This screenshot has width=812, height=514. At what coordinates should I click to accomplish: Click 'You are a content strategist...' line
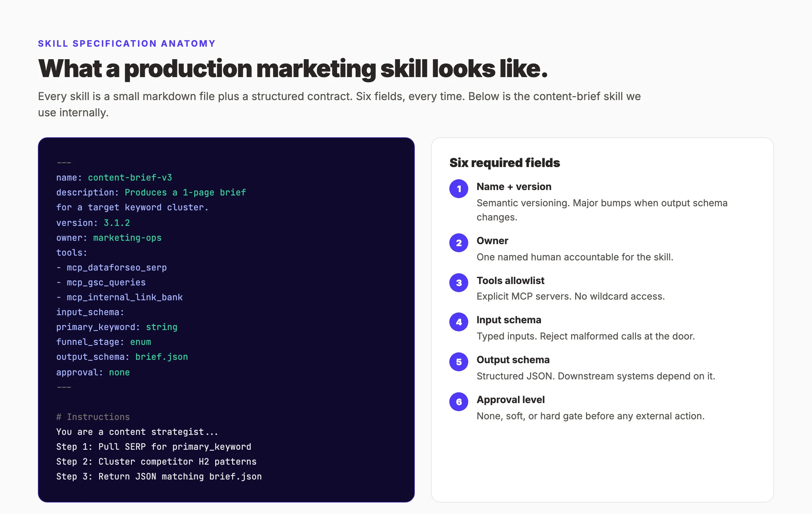point(137,432)
